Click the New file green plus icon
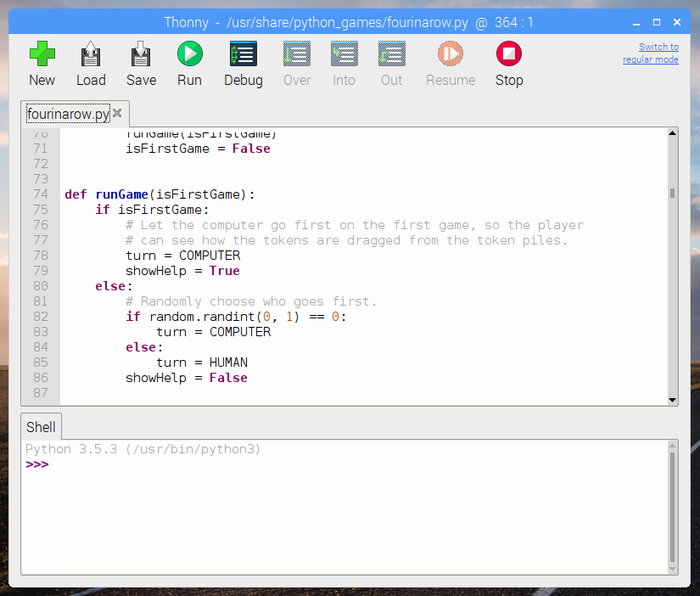Viewport: 700px width, 596px height. click(x=42, y=55)
